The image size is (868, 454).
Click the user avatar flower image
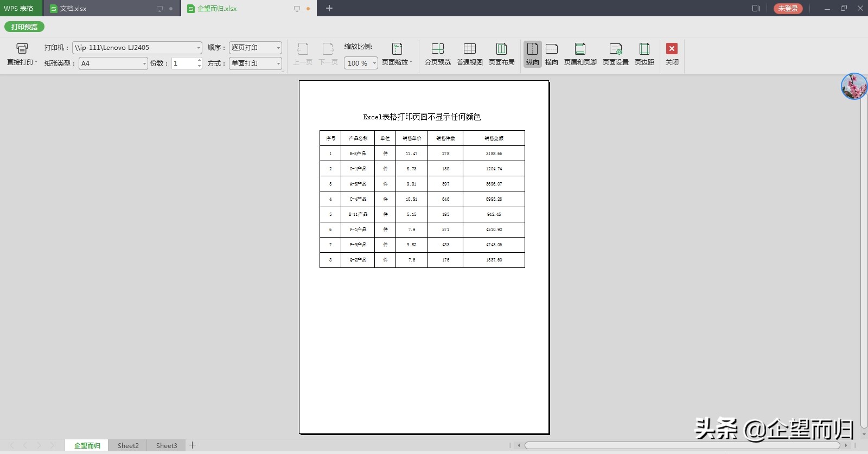[x=854, y=86]
